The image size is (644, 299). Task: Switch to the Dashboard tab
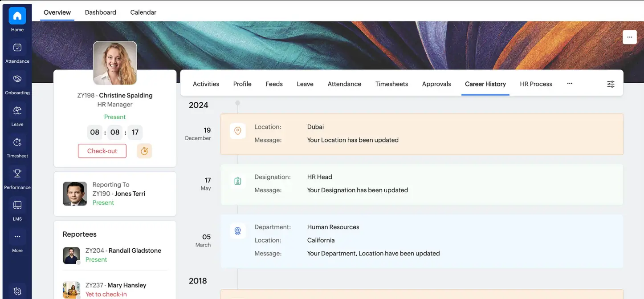coord(100,12)
